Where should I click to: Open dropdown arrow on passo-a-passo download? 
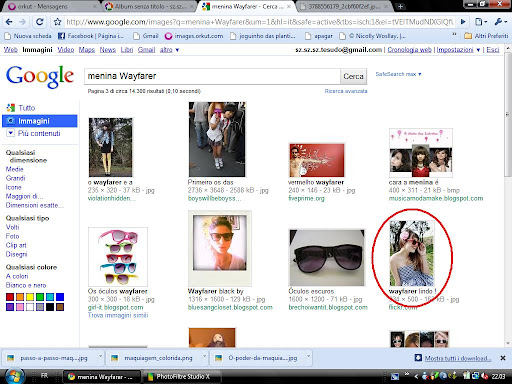[x=100, y=357]
